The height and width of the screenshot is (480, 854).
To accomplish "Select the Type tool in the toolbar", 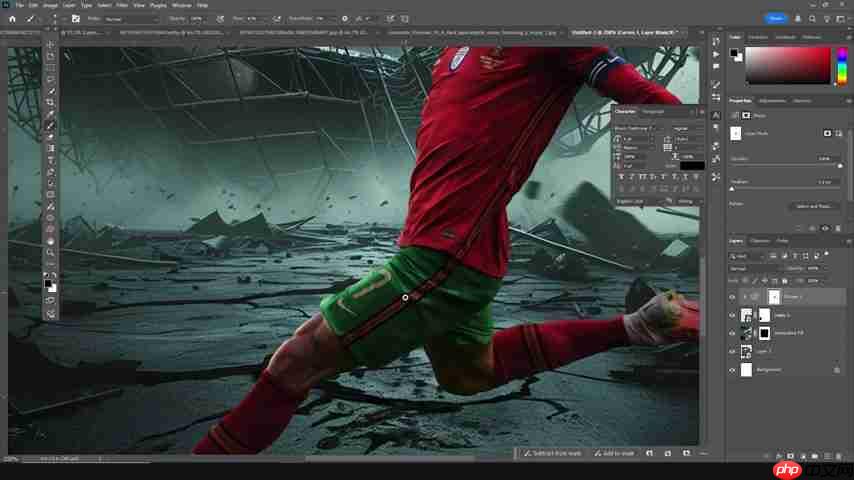I will click(50, 160).
